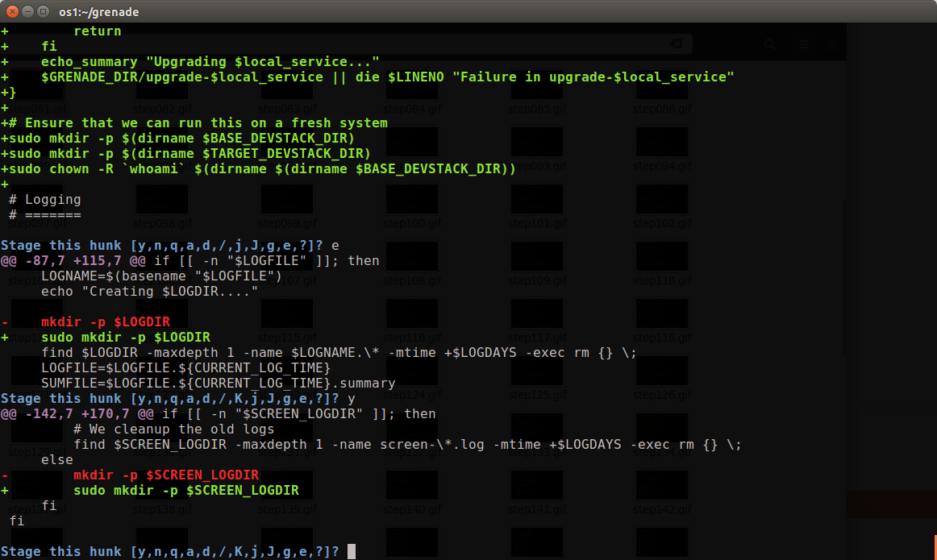Select step102.gif thumbnail in background file manager
Screen dimensions: 937x560
pos(661,199)
